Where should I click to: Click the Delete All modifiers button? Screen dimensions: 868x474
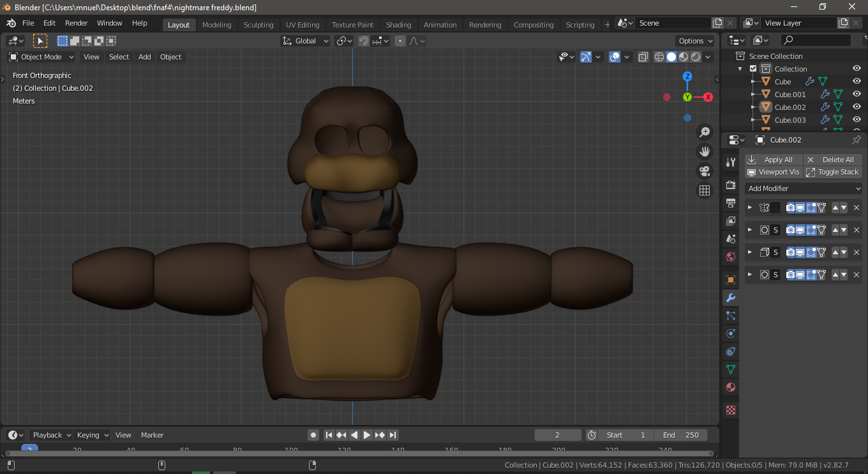(833, 160)
